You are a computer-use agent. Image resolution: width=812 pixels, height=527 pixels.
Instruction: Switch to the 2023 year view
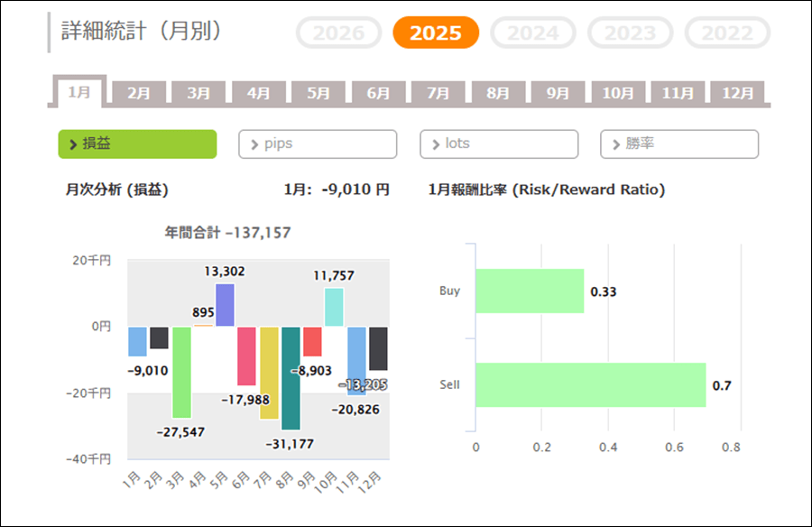coord(630,33)
